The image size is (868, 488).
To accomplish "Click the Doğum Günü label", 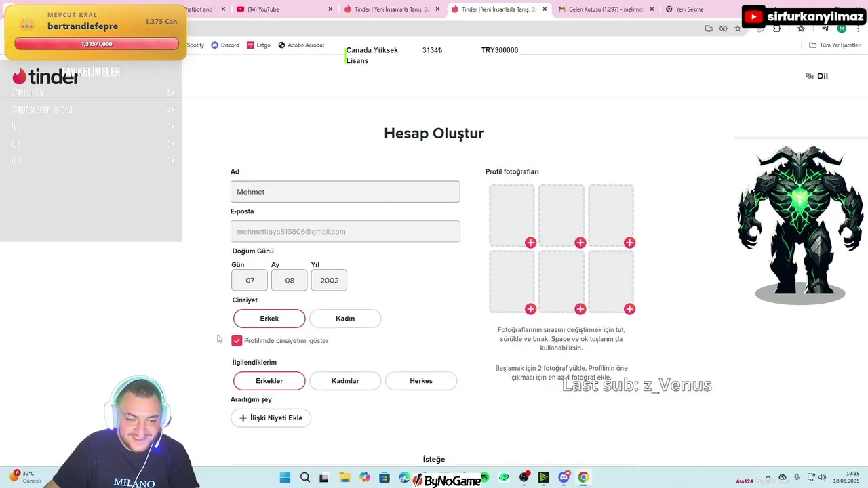I will (x=253, y=251).
